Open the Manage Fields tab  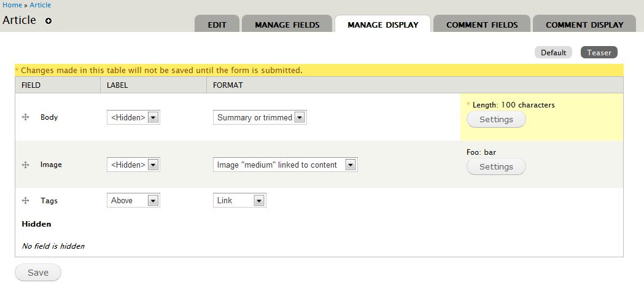287,25
